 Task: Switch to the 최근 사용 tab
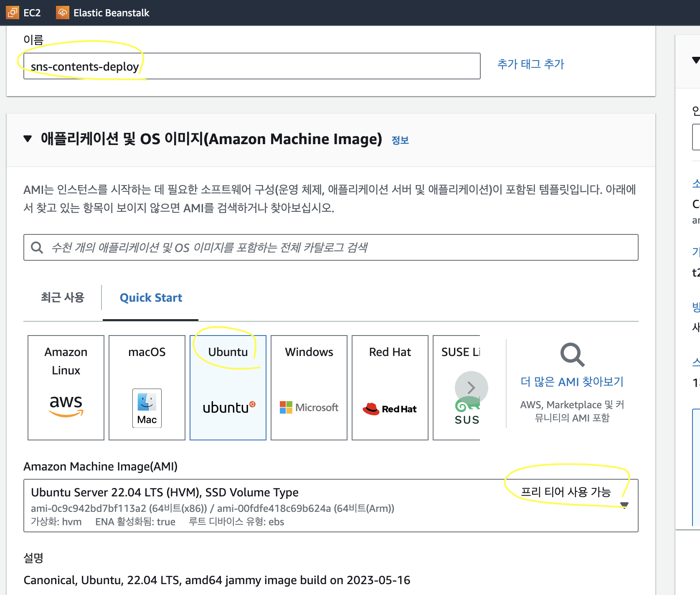[x=63, y=297]
